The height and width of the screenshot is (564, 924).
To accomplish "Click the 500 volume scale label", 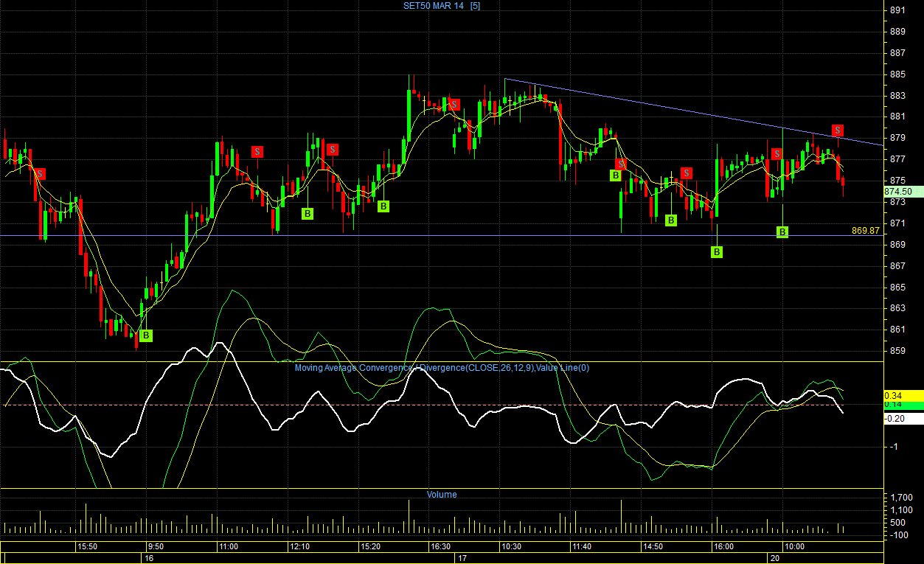I will [899, 523].
